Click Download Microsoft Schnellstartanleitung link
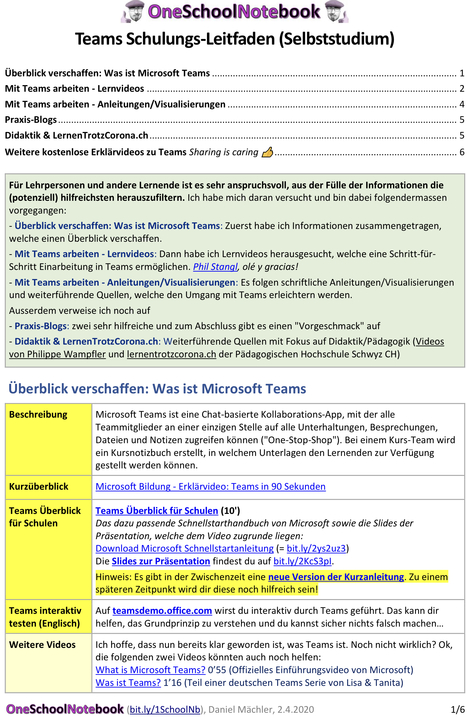467x717 pixels. point(184,548)
